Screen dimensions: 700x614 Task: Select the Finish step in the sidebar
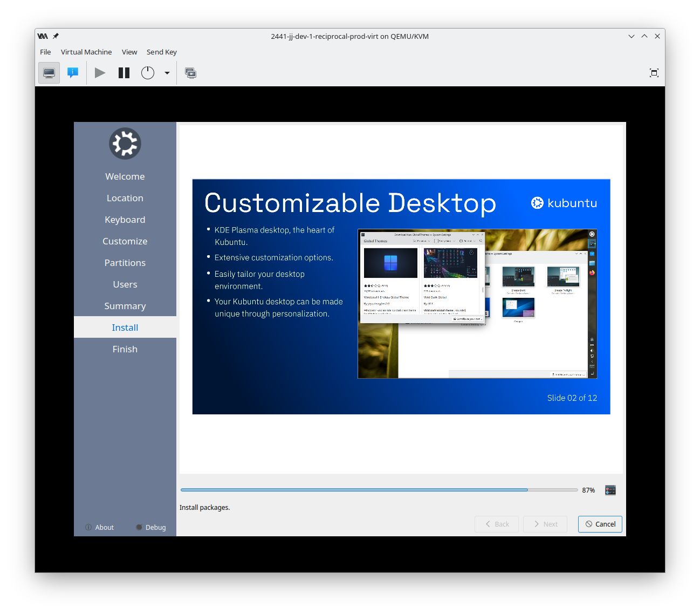125,349
